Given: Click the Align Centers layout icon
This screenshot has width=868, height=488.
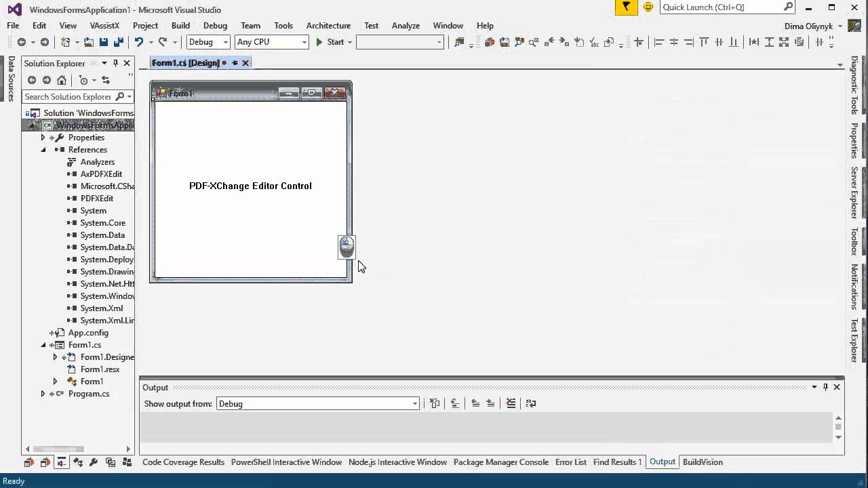Looking at the screenshot, I should point(673,42).
